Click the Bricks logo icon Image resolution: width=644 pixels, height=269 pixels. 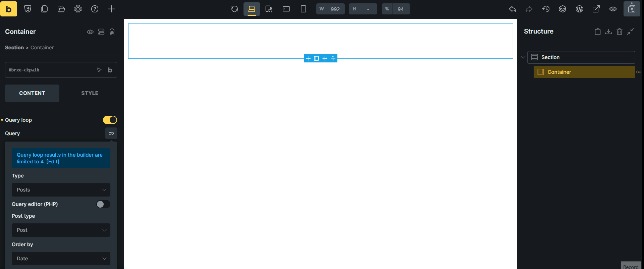9,9
